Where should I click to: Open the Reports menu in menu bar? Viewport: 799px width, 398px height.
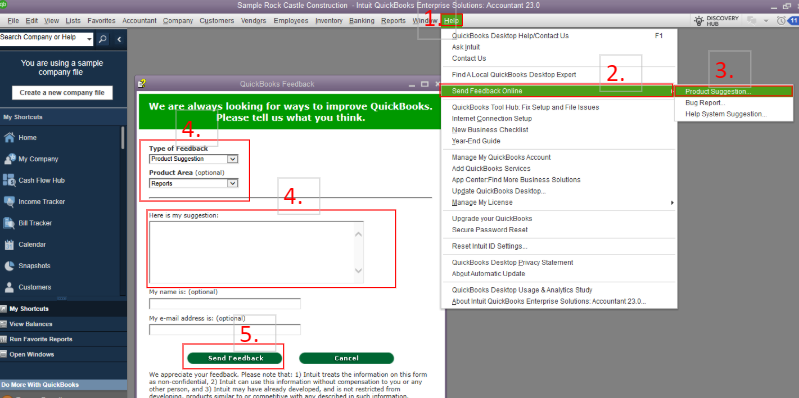pyautogui.click(x=393, y=21)
